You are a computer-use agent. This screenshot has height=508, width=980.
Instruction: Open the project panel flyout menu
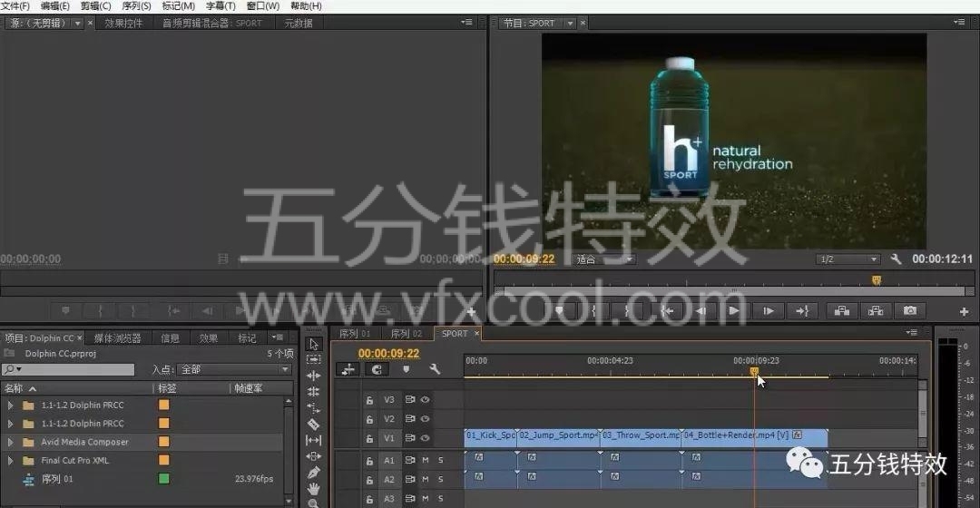[277, 337]
